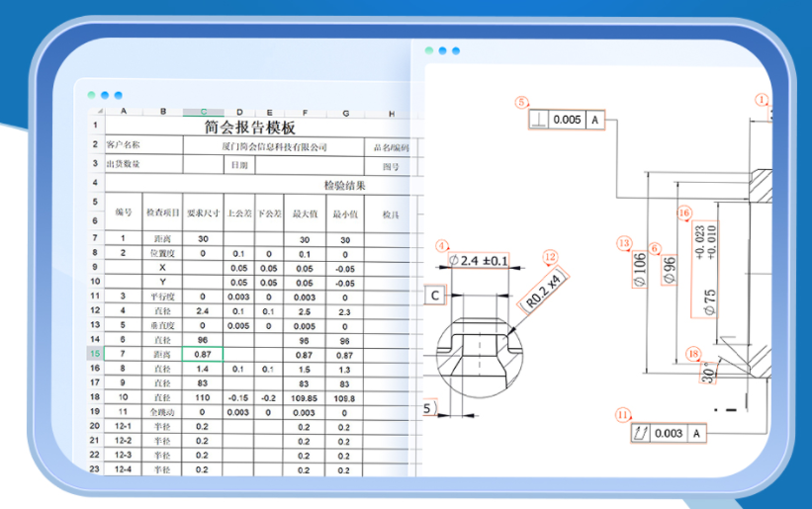Screen dimensions: 812x509
Task: Select balloon number 16 on the drawing
Action: click(x=684, y=213)
